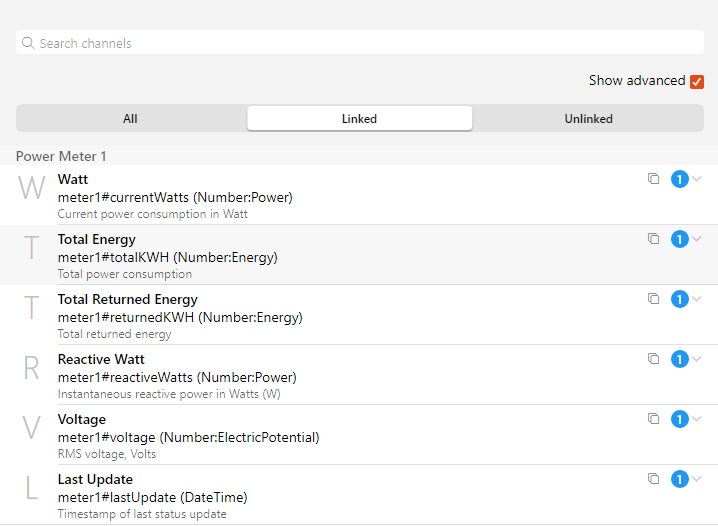Copy the Reactive Watt channel UID
The width and height of the screenshot is (718, 526).
coord(653,359)
